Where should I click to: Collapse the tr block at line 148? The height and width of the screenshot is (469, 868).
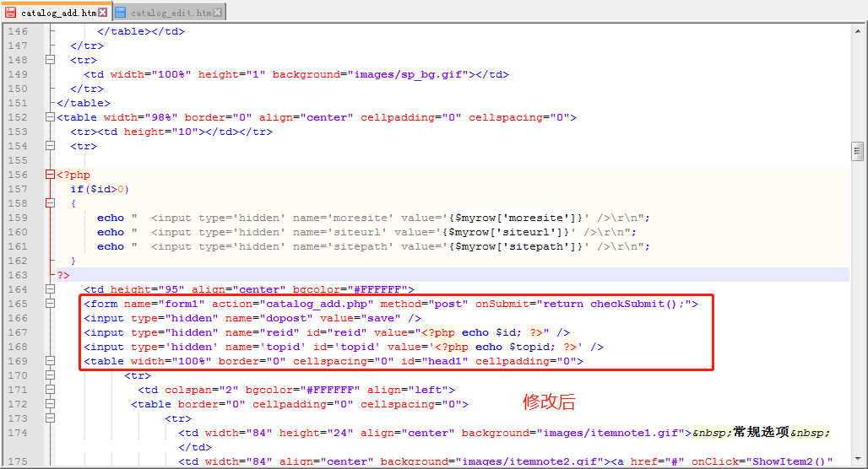[50, 60]
